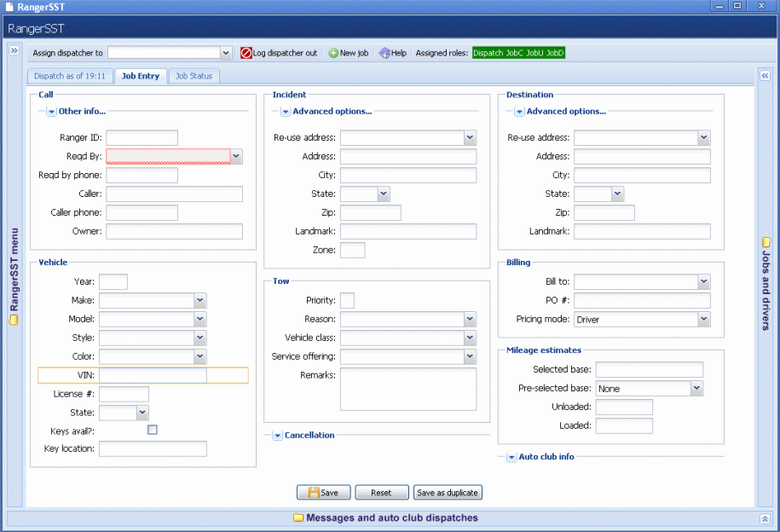The width and height of the screenshot is (780, 532).
Task: Toggle the Keys avail checkbox
Action: point(153,431)
